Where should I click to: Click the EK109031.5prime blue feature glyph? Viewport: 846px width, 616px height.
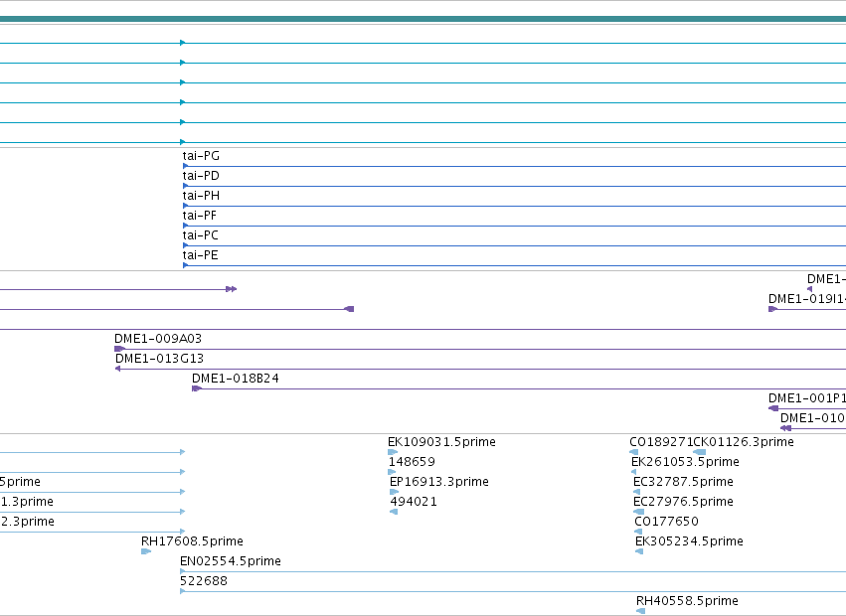(x=393, y=452)
